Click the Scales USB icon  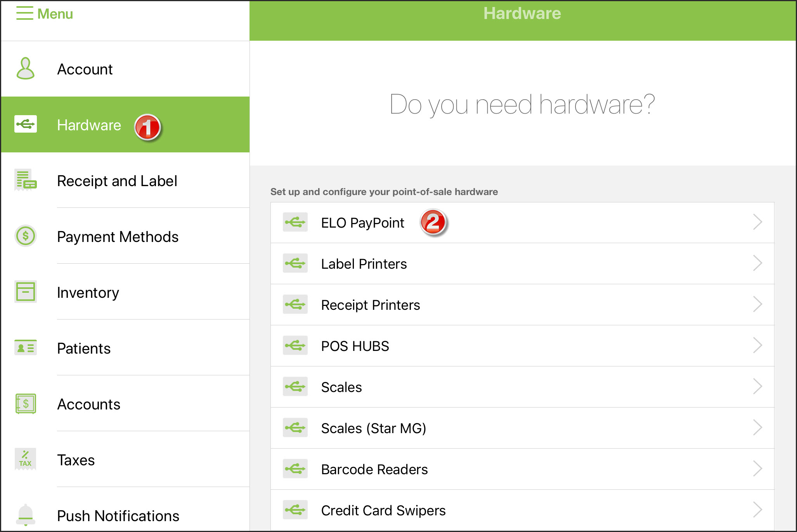(295, 387)
